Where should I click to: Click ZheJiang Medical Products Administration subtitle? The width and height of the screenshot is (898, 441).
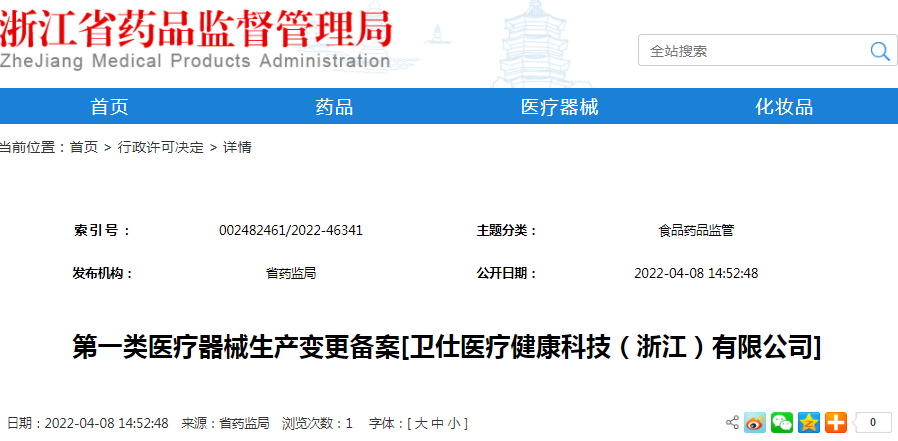[195, 61]
